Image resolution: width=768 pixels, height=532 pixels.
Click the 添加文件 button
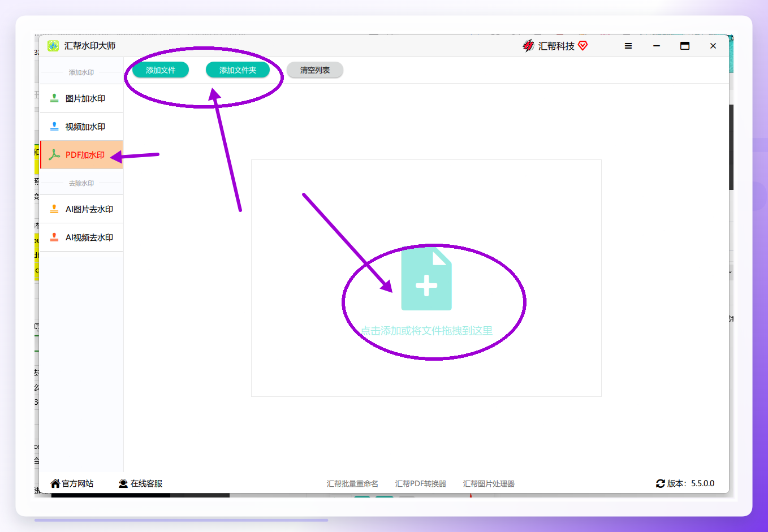tap(161, 70)
